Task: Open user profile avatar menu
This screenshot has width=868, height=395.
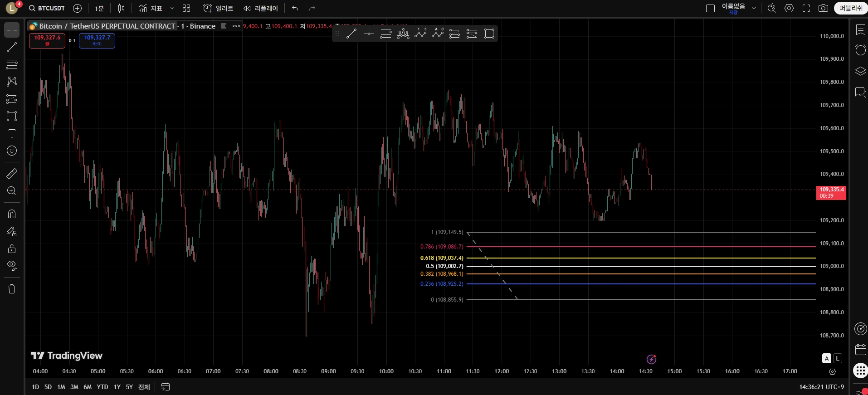Action: pyautogui.click(x=12, y=8)
